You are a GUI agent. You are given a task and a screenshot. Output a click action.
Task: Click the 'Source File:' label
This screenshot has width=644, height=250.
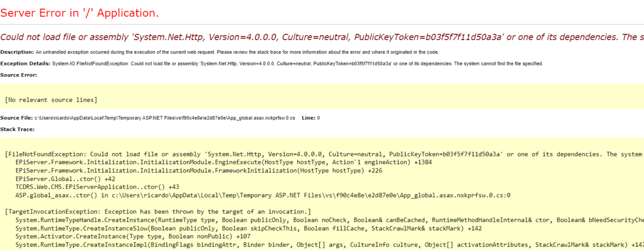pyautogui.click(x=16, y=118)
